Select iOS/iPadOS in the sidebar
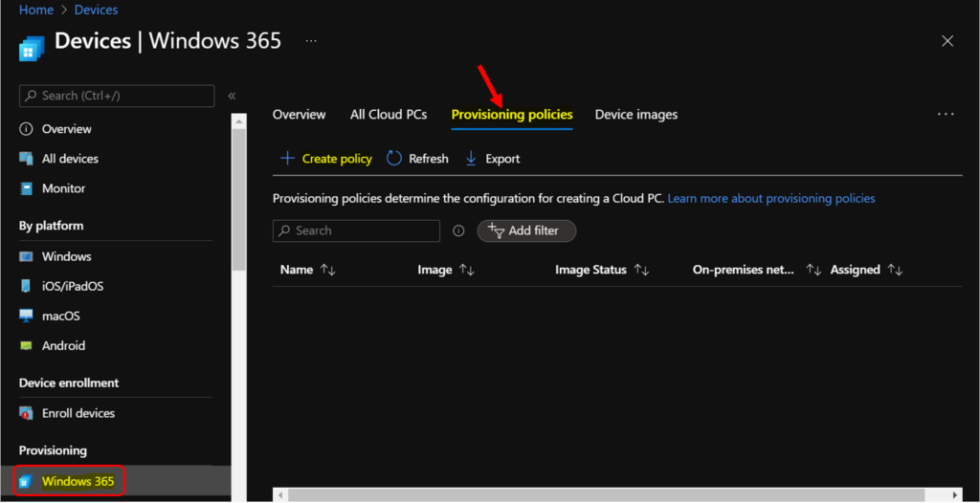Screen dimensions: 980x503 tap(73, 286)
